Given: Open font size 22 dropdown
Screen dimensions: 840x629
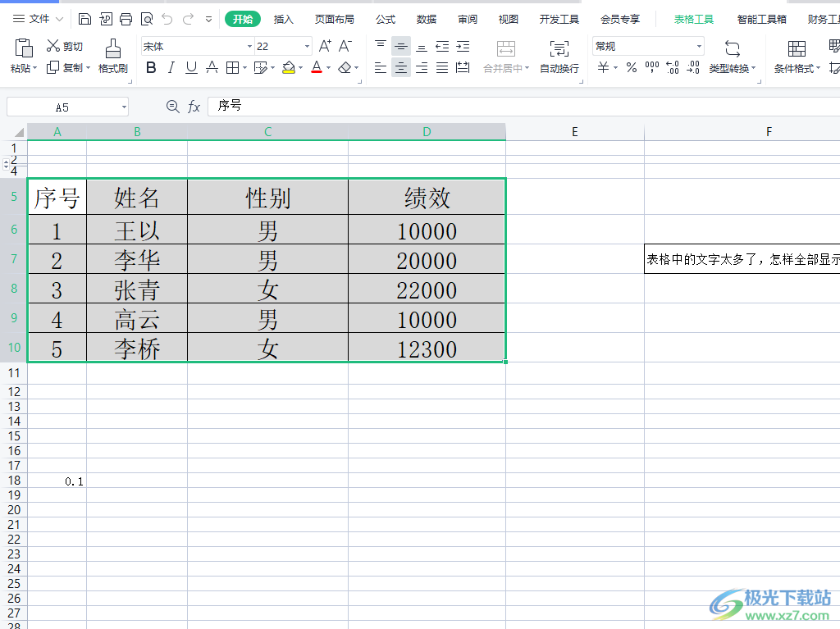Looking at the screenshot, I should pyautogui.click(x=307, y=47).
